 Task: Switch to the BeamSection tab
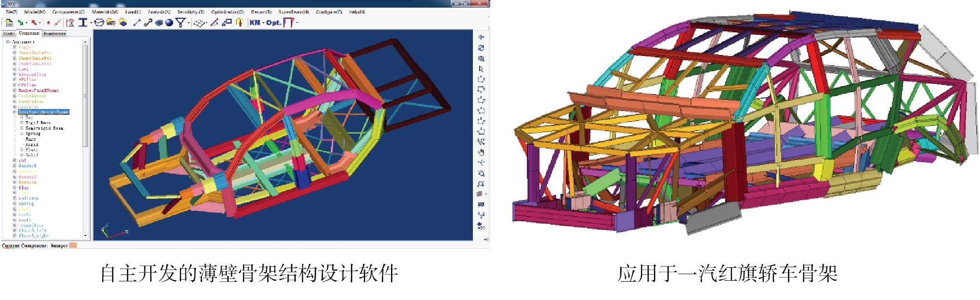tap(54, 34)
